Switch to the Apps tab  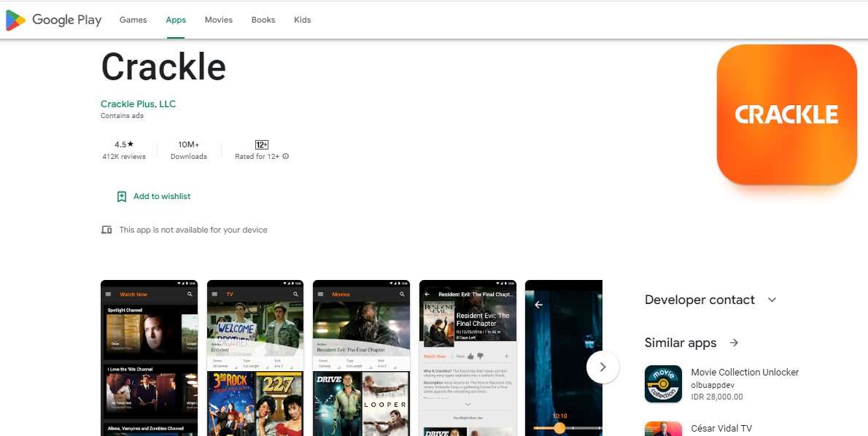[176, 20]
